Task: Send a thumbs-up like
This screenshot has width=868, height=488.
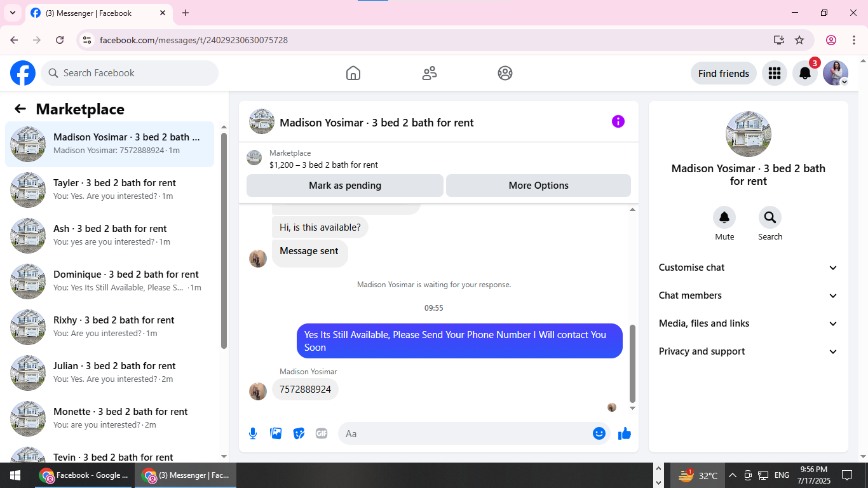Action: point(625,433)
